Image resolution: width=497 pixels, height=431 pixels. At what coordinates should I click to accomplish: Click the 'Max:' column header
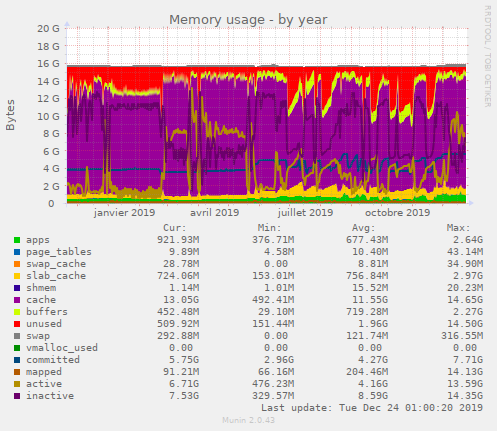click(458, 228)
